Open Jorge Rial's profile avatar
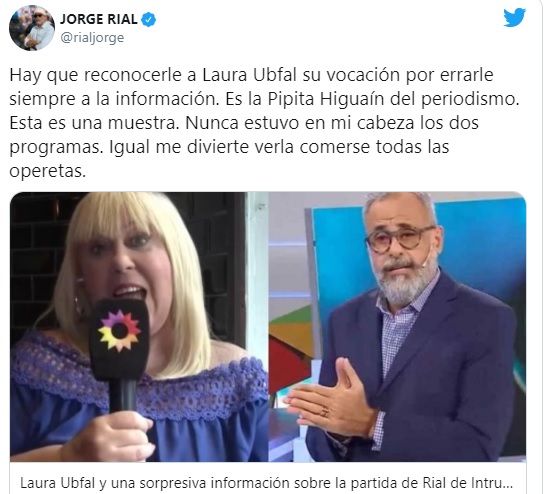Viewport: 560px width, 494px height. [32, 28]
